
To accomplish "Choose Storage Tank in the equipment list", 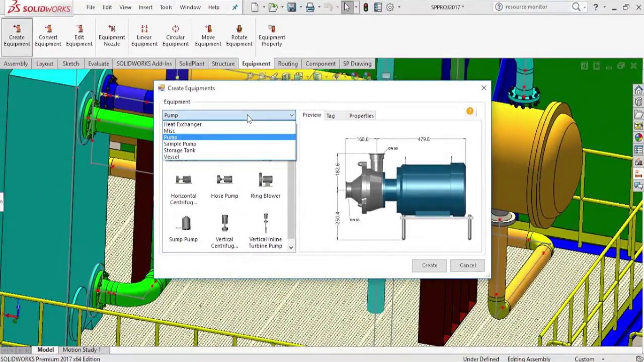I will 180,150.
